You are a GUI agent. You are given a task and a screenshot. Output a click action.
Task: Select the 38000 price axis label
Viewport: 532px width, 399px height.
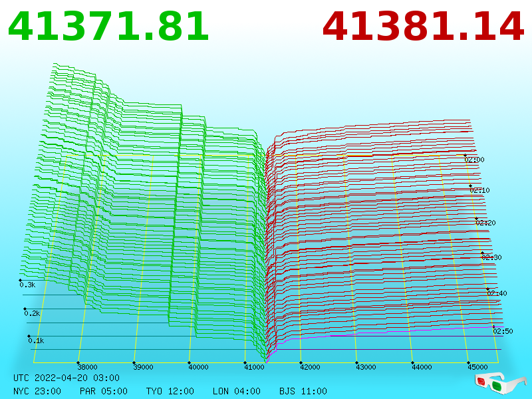[x=87, y=367]
